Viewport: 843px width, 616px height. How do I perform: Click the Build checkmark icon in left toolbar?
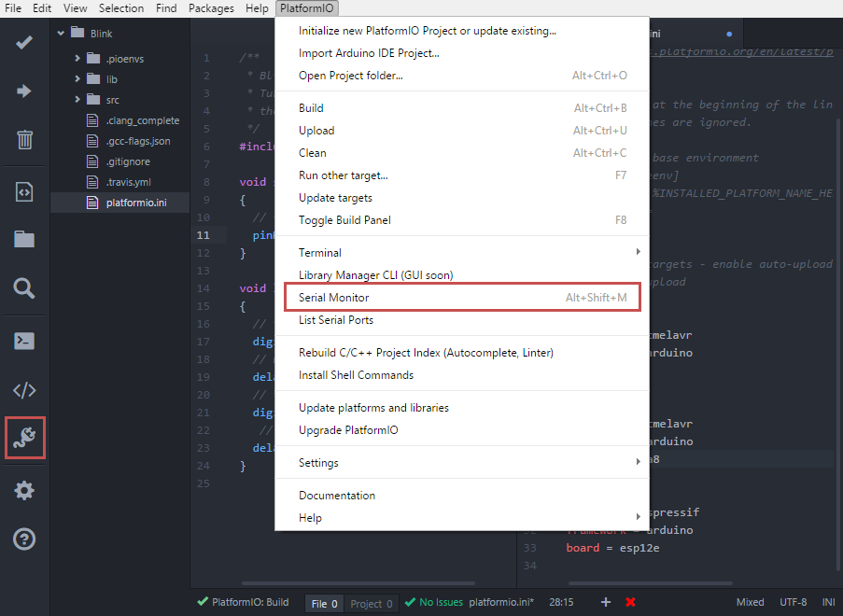[24, 43]
